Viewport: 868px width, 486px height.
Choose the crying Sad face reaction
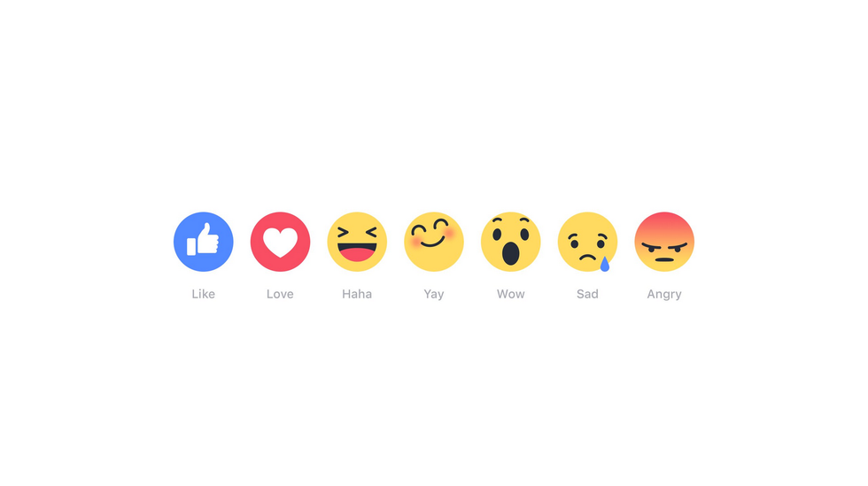point(587,242)
